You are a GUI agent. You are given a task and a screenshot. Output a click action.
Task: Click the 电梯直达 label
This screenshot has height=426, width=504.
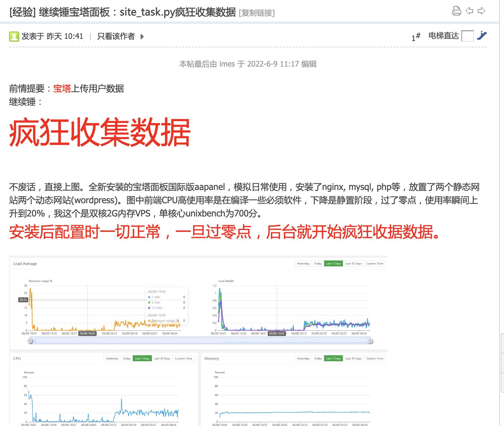[443, 36]
